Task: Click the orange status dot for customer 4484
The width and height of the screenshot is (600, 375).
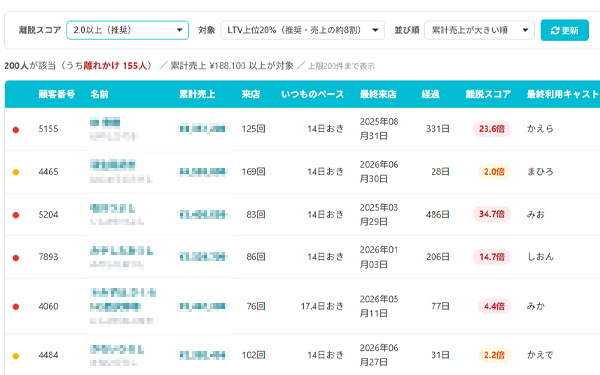Action: pyautogui.click(x=16, y=356)
